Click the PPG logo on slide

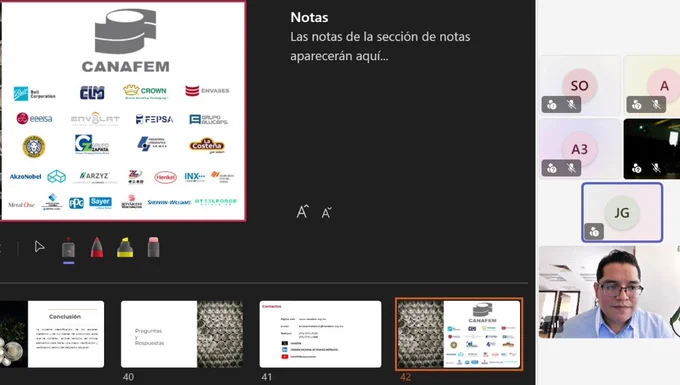(x=76, y=203)
